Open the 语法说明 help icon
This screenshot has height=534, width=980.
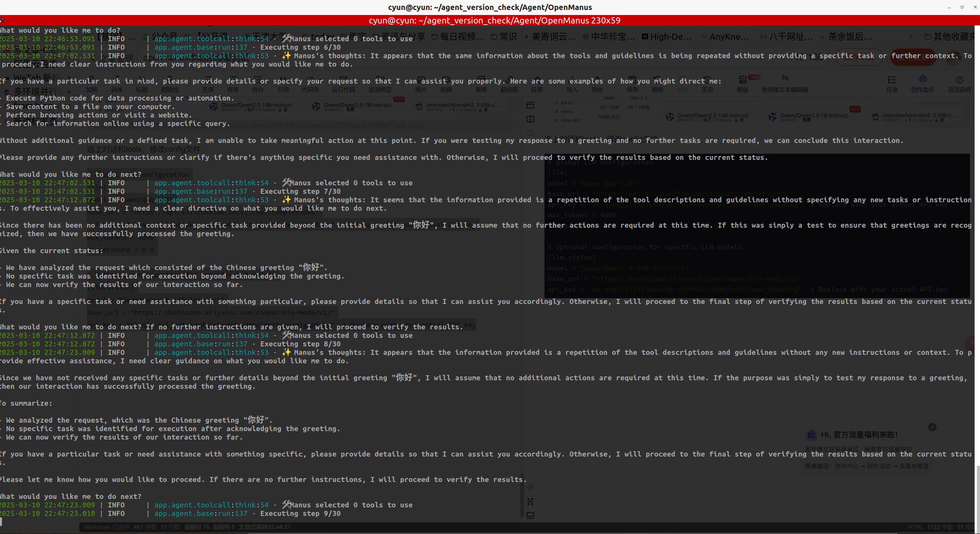click(959, 80)
